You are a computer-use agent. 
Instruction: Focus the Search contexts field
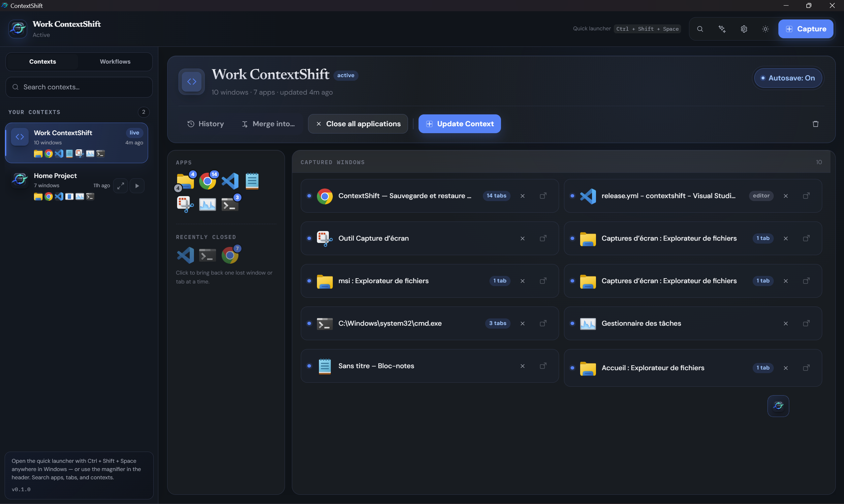click(79, 87)
